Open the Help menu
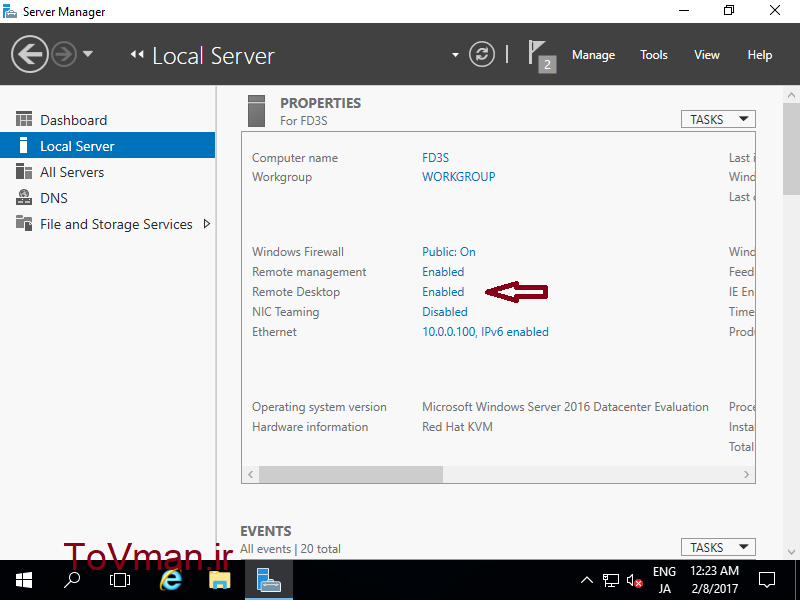Viewport: 800px width, 600px height. pos(759,55)
